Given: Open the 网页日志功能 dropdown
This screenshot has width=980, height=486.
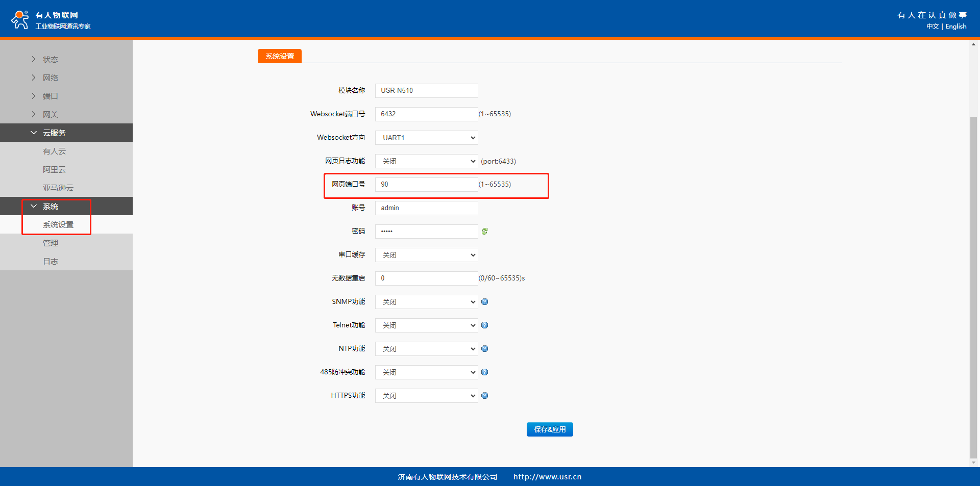Looking at the screenshot, I should tap(426, 161).
